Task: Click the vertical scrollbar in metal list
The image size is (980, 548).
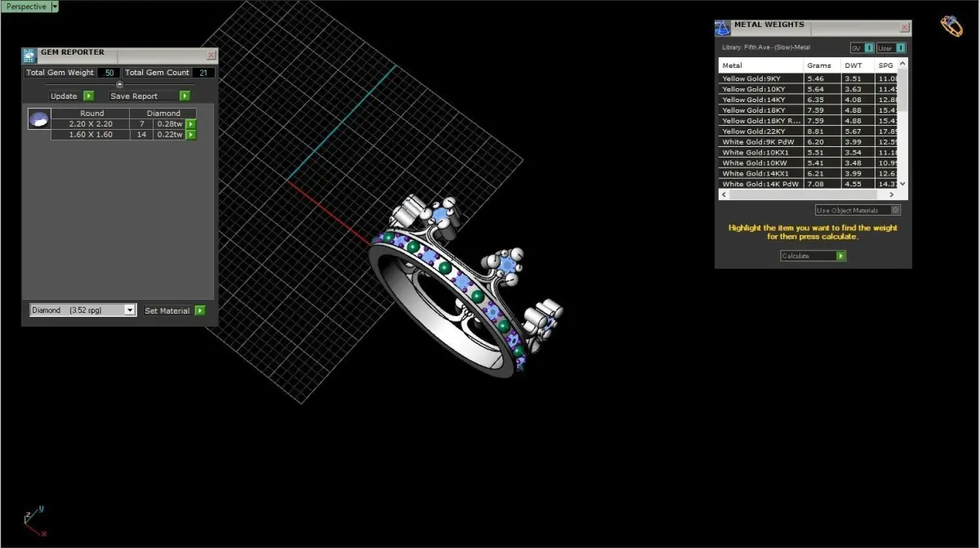Action: coord(902,90)
